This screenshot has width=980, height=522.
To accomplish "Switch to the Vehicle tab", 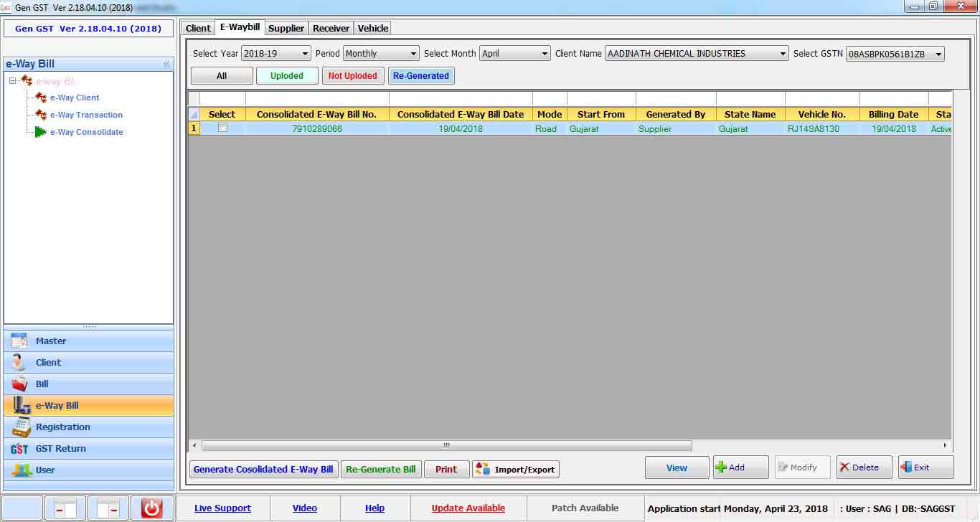I will 373,29.
